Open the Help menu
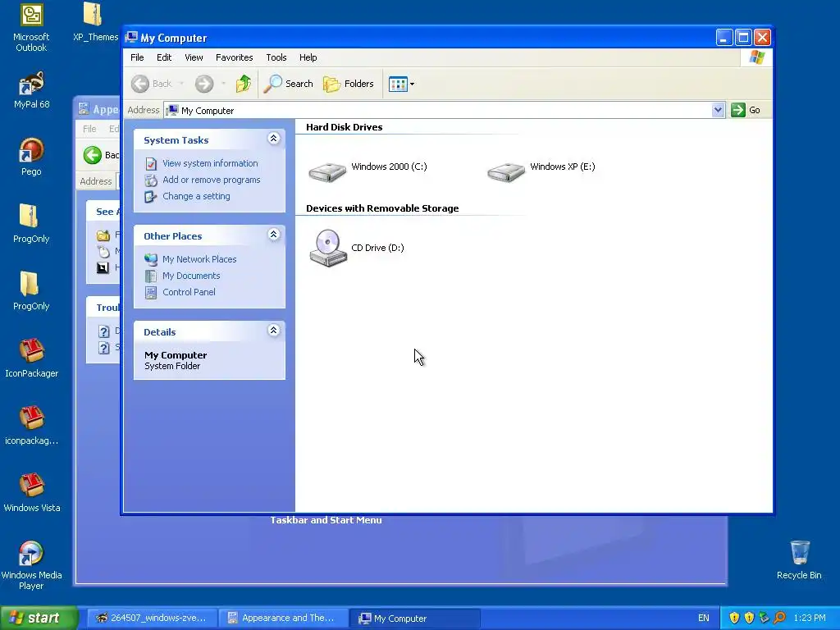The image size is (840, 630). pyautogui.click(x=308, y=57)
